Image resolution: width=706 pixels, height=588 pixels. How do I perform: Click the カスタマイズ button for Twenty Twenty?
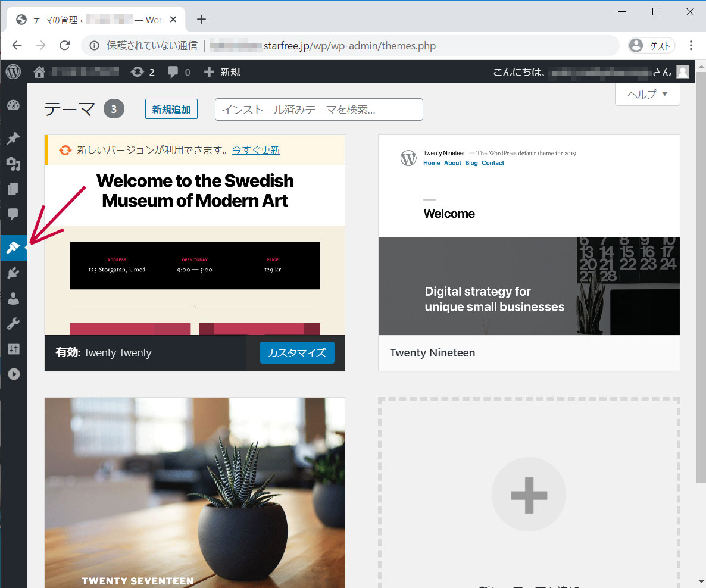coord(297,352)
